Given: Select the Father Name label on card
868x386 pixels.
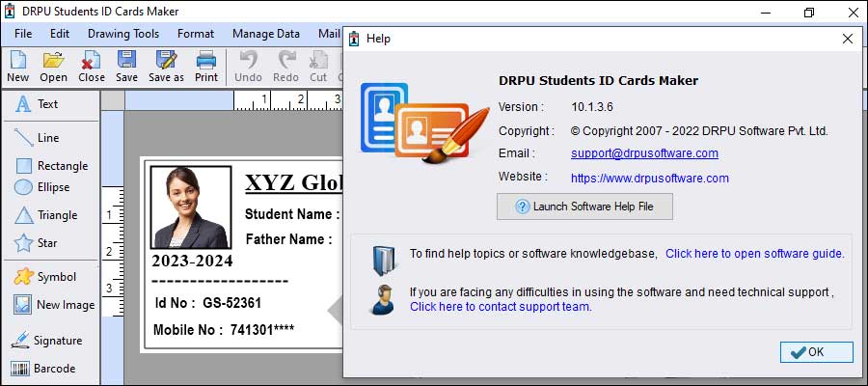Looking at the screenshot, I should [x=288, y=239].
